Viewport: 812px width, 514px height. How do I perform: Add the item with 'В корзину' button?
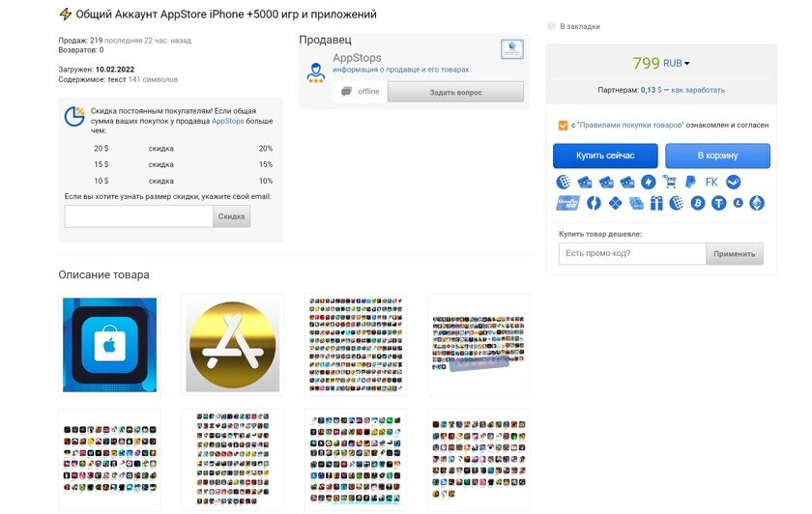coord(717,156)
